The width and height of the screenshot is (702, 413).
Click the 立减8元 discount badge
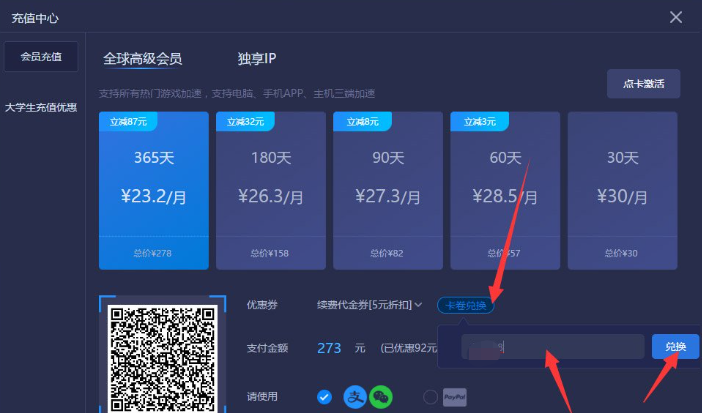363,121
